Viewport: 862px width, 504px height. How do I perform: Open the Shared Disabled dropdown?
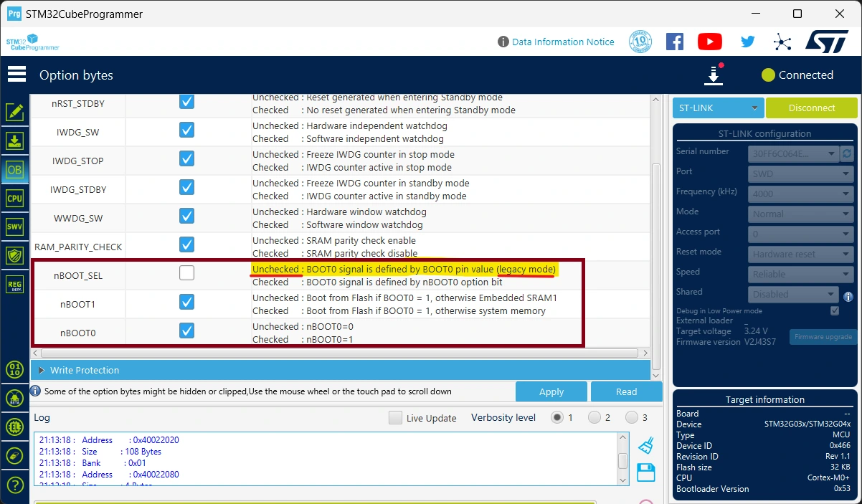point(793,294)
